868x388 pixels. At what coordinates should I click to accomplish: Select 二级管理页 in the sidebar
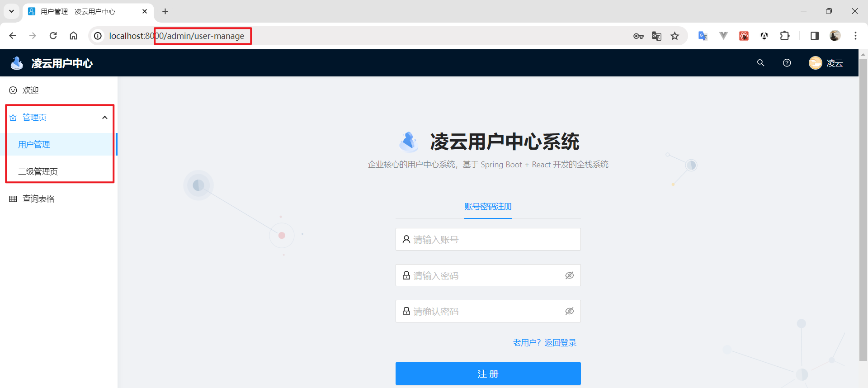coord(38,171)
